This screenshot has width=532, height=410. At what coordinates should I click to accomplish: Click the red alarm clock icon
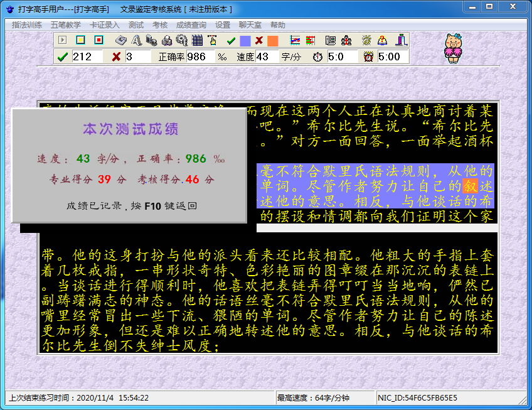(368, 57)
